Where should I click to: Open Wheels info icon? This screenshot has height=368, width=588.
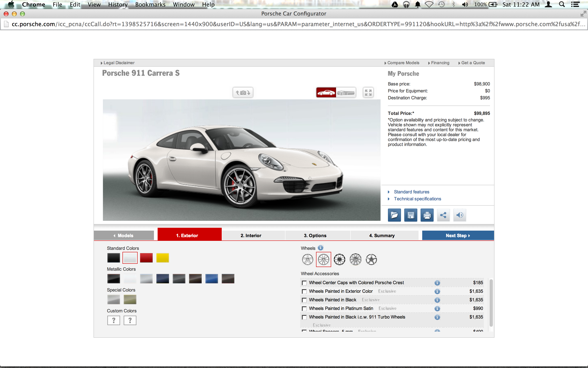click(x=321, y=248)
